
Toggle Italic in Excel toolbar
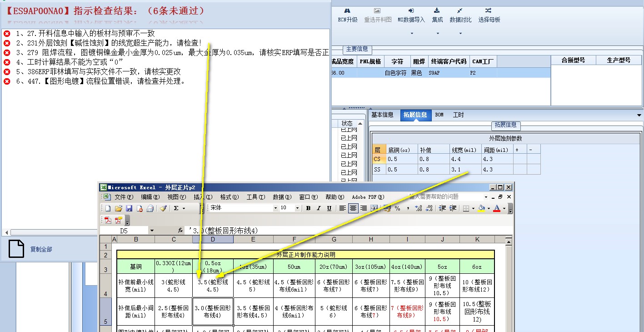[319, 208]
